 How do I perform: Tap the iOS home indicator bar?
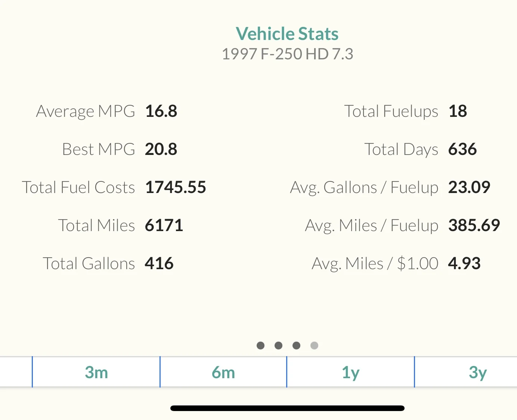(287, 408)
